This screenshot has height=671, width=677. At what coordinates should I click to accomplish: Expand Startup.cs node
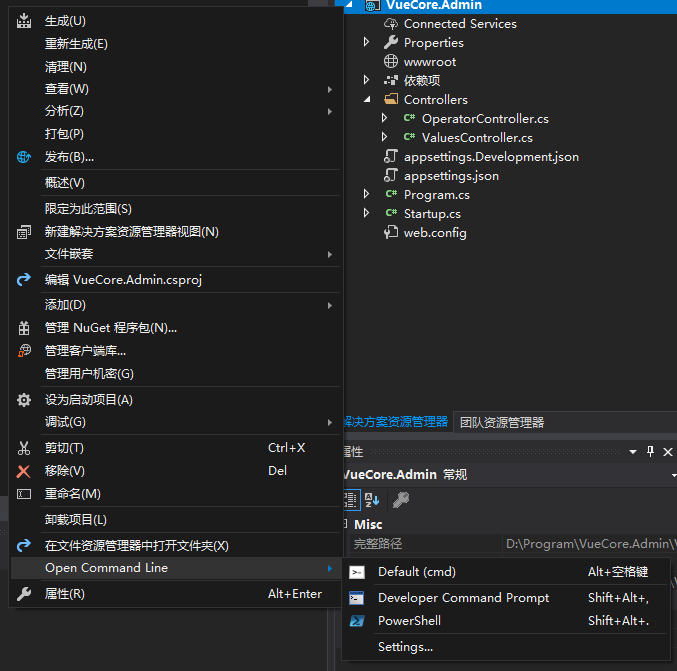pos(366,213)
